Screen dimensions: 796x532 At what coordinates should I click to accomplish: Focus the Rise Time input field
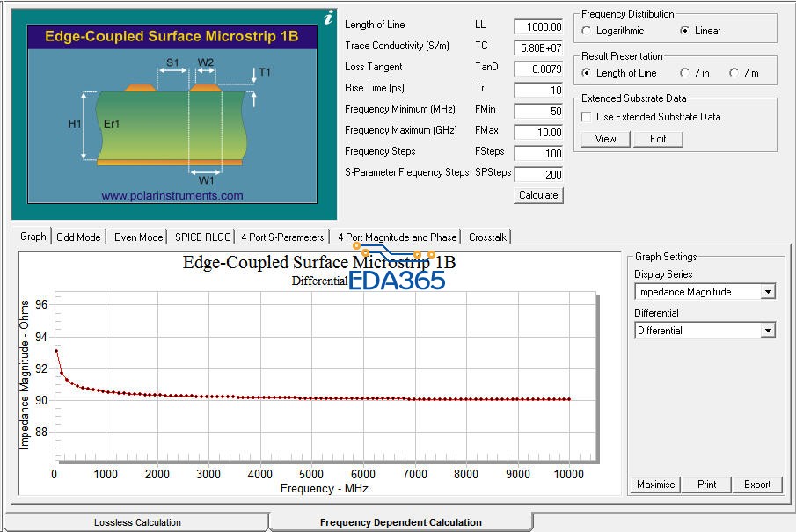(x=538, y=90)
